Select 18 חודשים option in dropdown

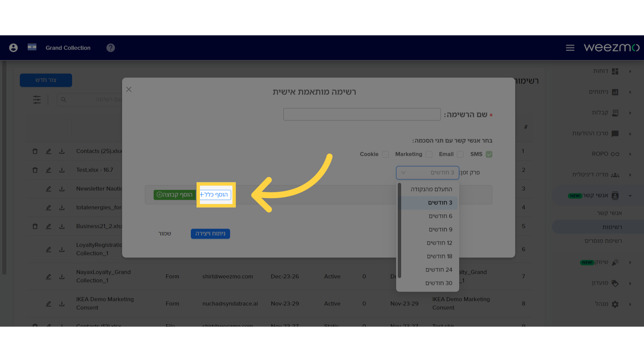[430, 256]
